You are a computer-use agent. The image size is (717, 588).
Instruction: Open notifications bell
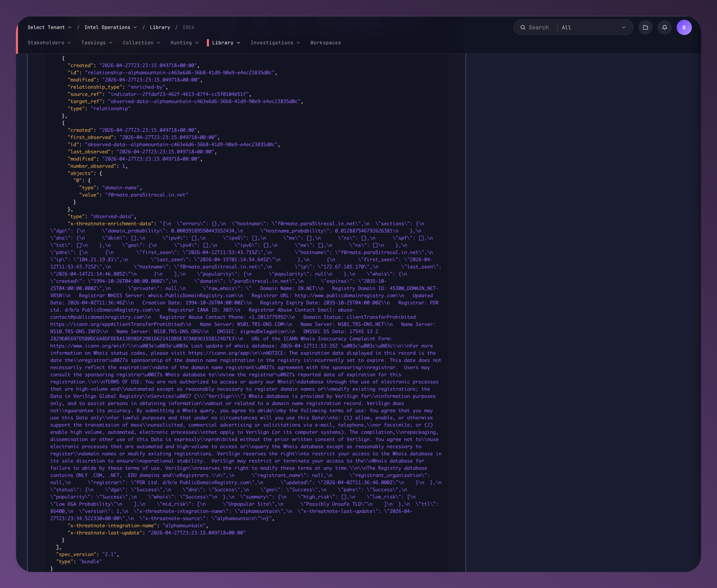click(665, 27)
